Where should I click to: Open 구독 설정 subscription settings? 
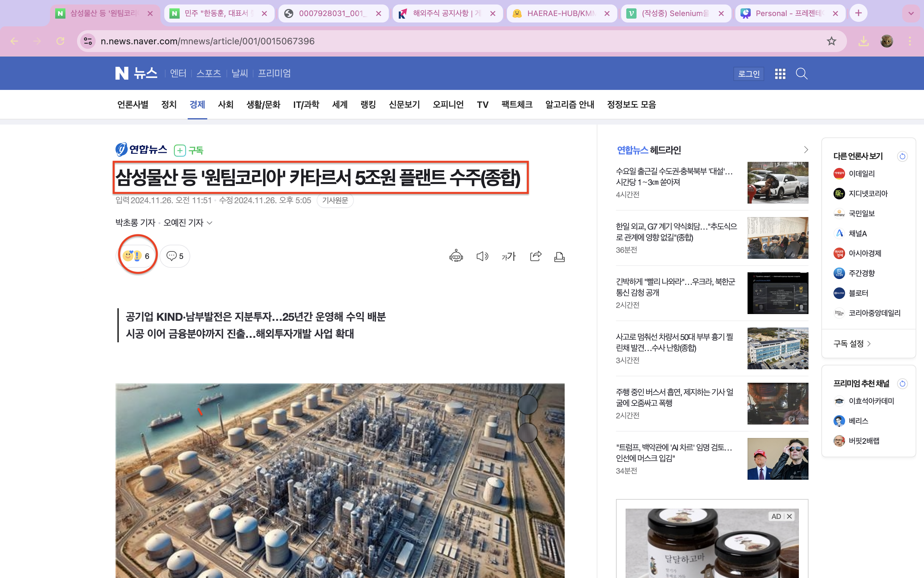click(x=852, y=344)
